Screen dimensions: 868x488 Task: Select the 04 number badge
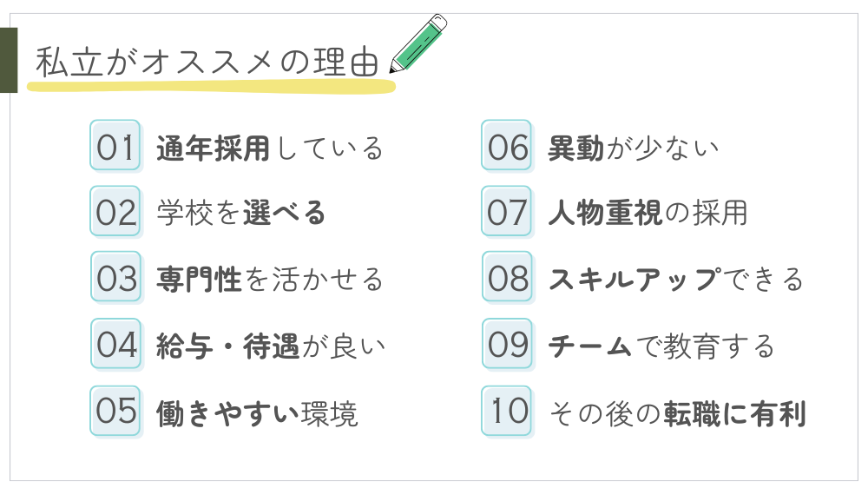click(116, 344)
